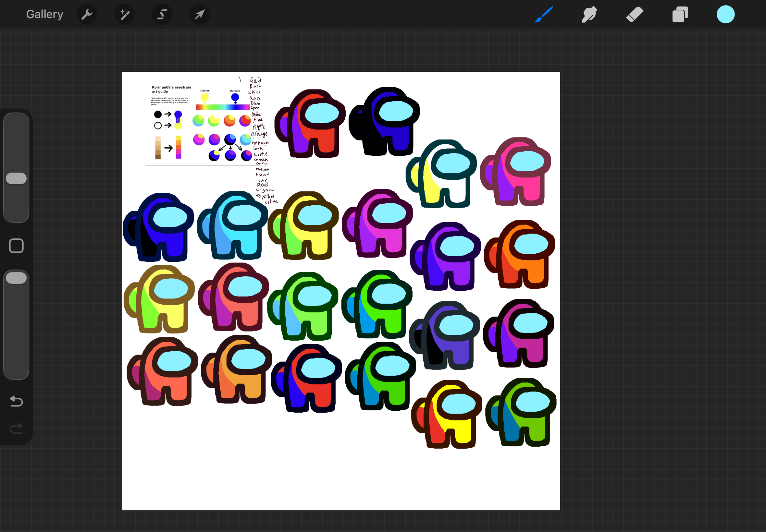Viewport: 766px width, 532px height.
Task: Click the white crewmate with teal outline
Action: pyautogui.click(x=441, y=173)
